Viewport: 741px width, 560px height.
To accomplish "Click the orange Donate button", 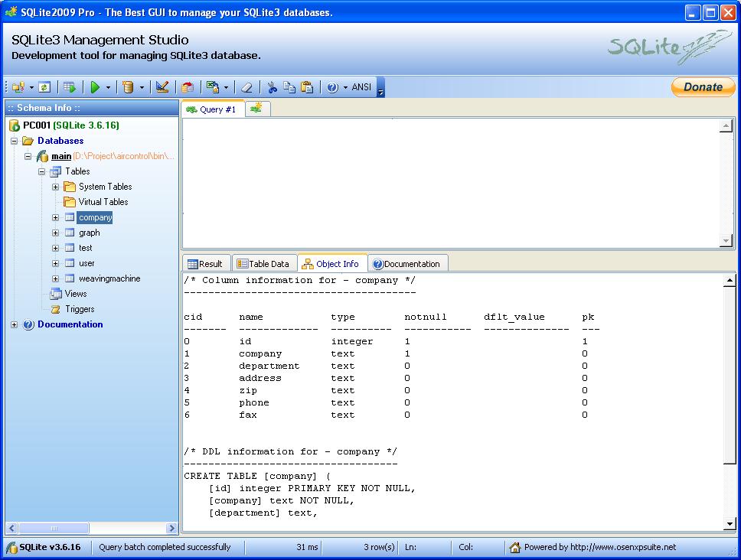I will pyautogui.click(x=703, y=87).
